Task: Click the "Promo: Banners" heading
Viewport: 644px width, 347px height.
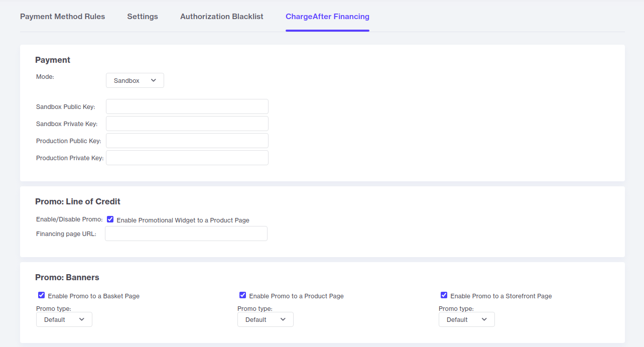Action: [67, 277]
